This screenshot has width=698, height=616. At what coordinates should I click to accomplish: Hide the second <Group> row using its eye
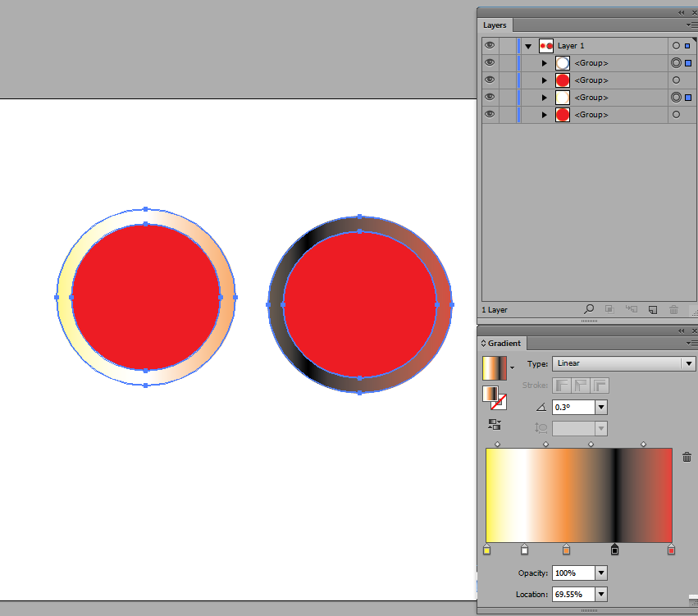(490, 80)
